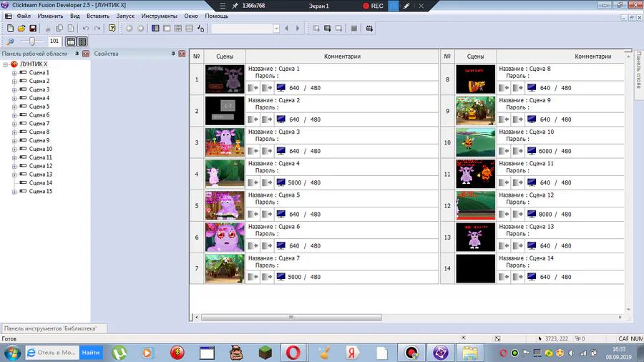
Task: Click the Redo arrow icon
Action: [x=97, y=29]
